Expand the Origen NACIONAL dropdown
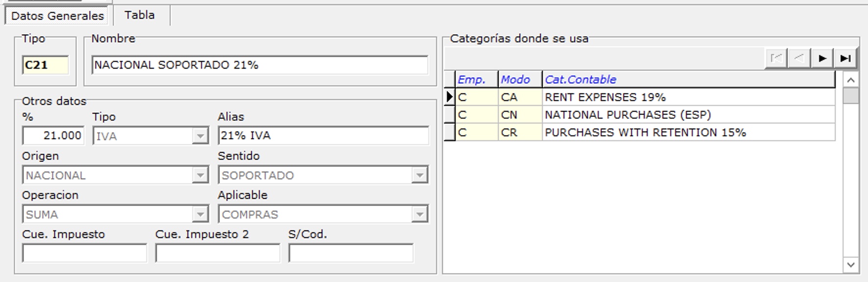 pyautogui.click(x=200, y=175)
